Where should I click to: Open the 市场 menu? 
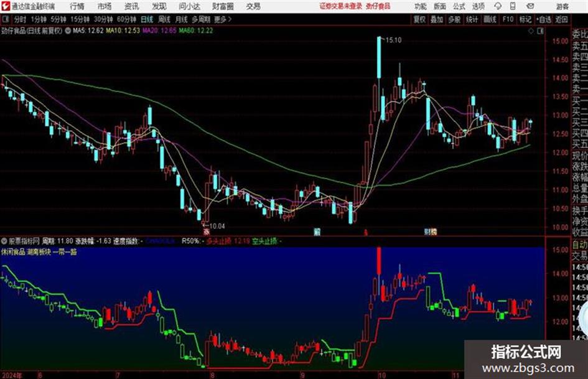105,6
